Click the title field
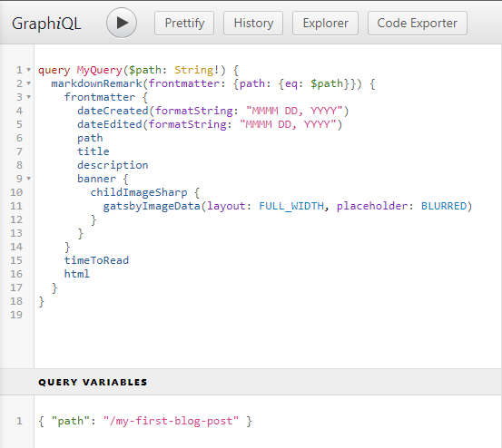Viewport: 502px width, 448px height. coord(94,151)
